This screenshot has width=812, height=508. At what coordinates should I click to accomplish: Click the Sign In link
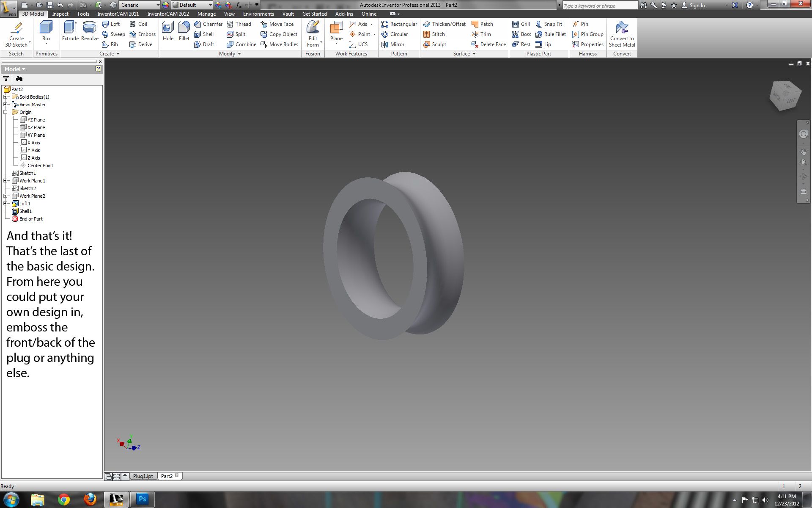697,6
